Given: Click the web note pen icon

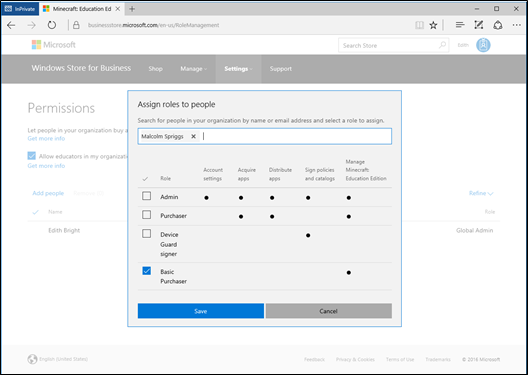Looking at the screenshot, I should [x=479, y=25].
